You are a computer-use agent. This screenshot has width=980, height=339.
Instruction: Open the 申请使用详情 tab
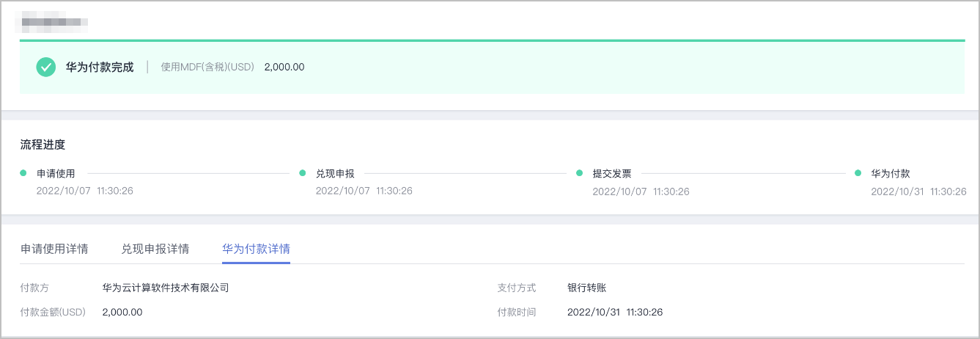click(54, 249)
